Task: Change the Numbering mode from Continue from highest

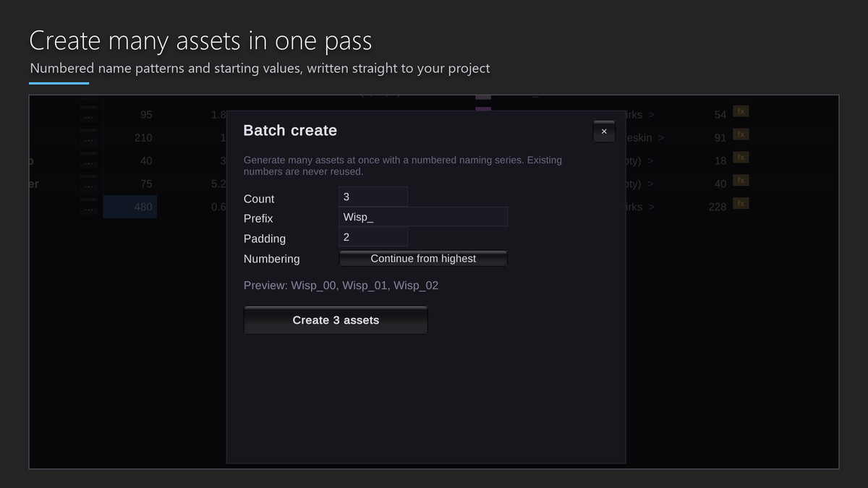Action: click(423, 258)
